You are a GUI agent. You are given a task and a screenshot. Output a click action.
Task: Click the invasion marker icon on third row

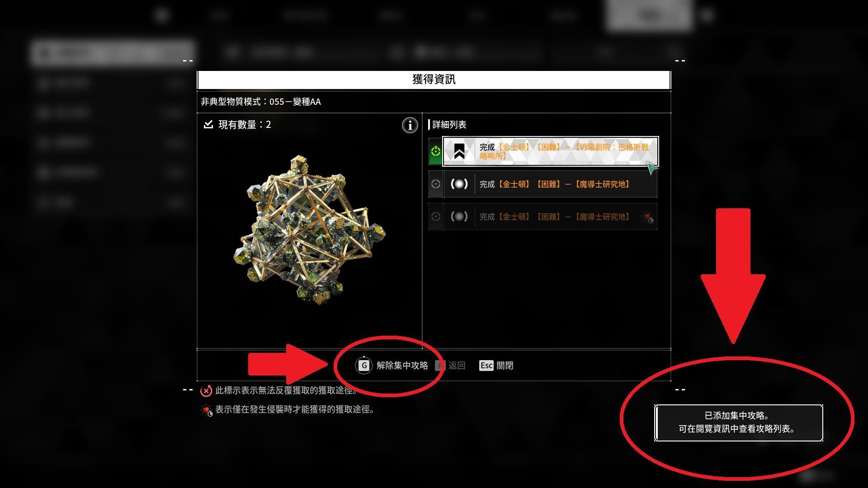(x=648, y=217)
